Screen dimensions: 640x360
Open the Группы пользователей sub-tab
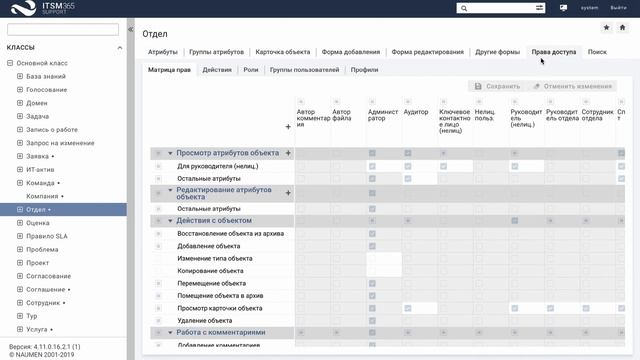pyautogui.click(x=304, y=70)
